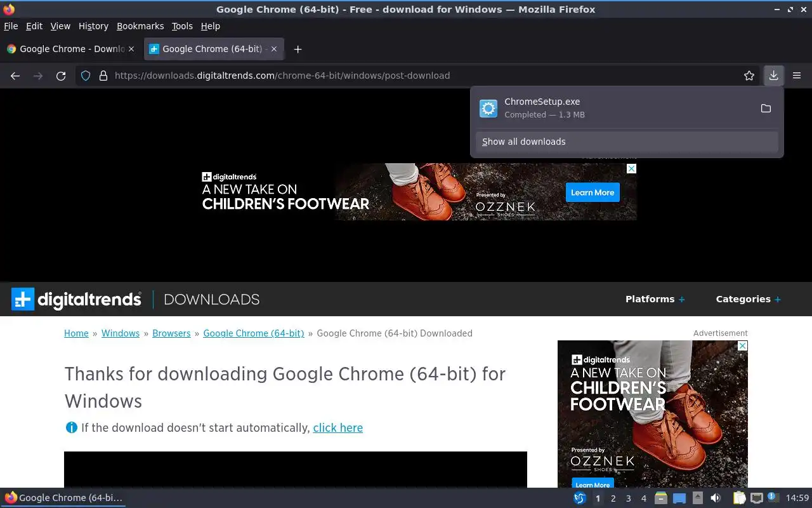Open the clipboard manager tray icon

click(x=739, y=498)
